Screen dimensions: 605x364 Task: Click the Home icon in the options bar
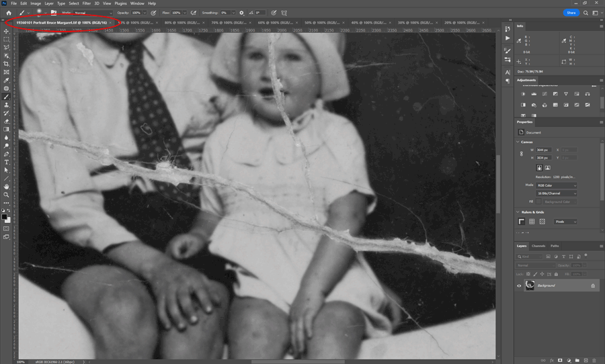pyautogui.click(x=9, y=13)
